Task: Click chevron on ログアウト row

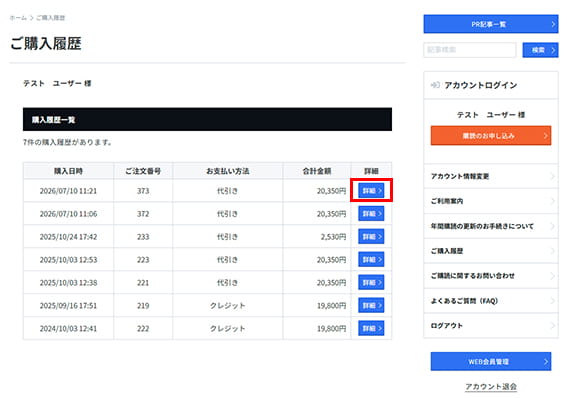Action: coord(552,326)
